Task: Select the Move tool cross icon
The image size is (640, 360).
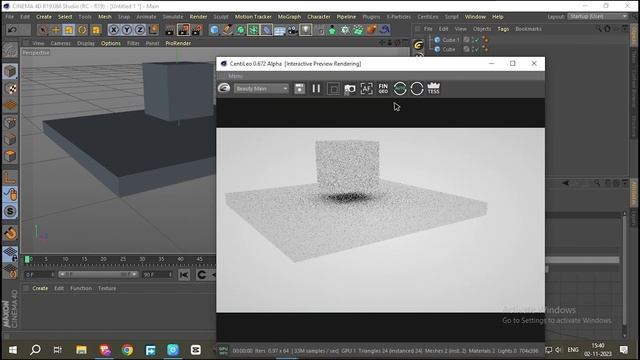Action: click(x=56, y=30)
